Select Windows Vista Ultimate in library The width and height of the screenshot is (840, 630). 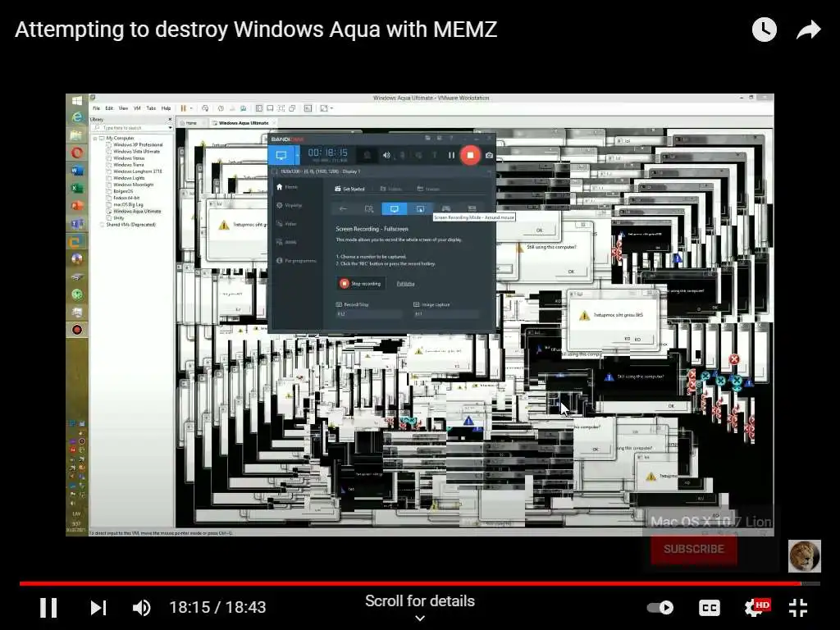coord(136,152)
